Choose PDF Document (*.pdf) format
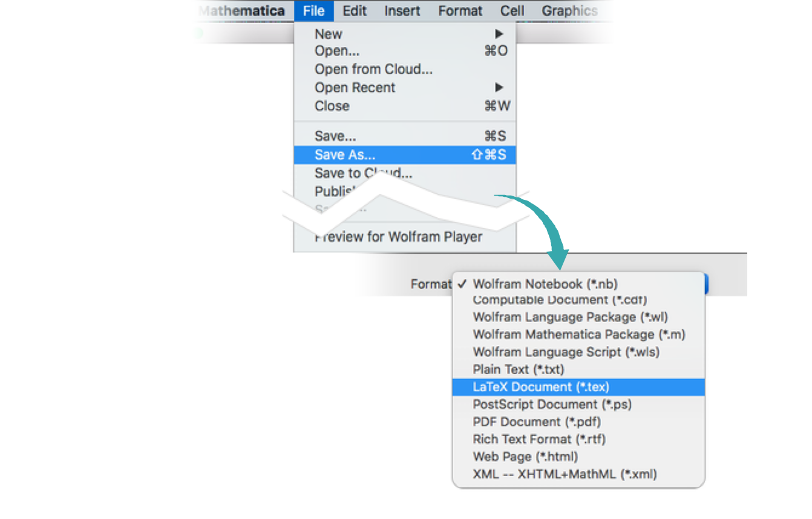 pyautogui.click(x=578, y=422)
